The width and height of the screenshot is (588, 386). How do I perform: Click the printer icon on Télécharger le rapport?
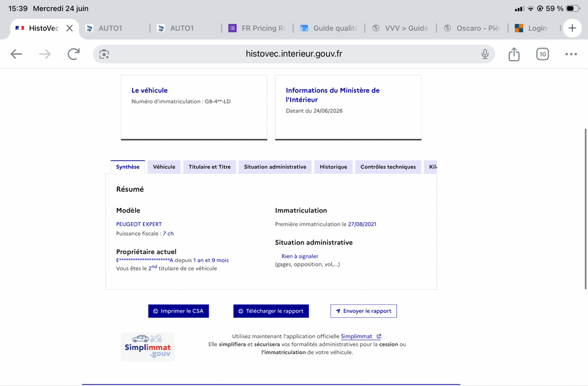[241, 311]
